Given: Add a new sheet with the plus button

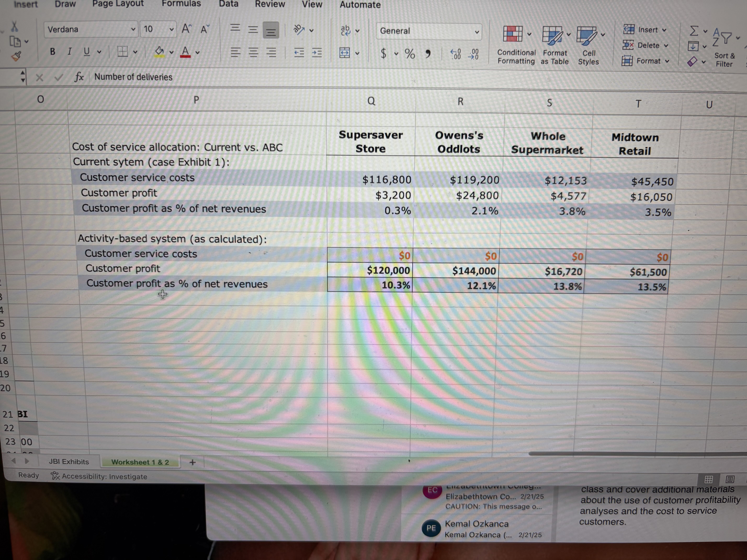Looking at the screenshot, I should pyautogui.click(x=193, y=462).
